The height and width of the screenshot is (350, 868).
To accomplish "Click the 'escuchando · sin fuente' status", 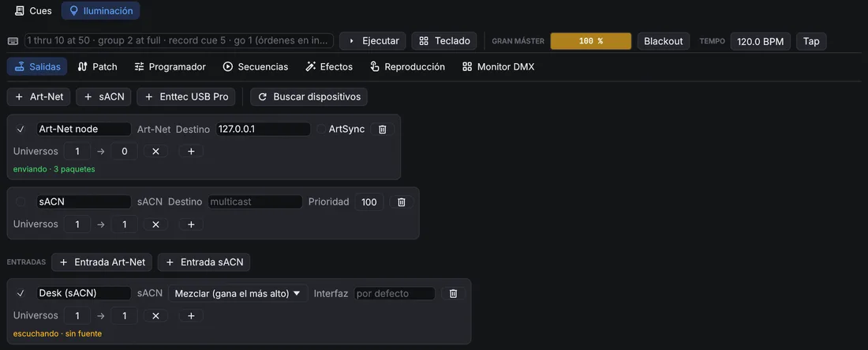I will click(x=58, y=334).
